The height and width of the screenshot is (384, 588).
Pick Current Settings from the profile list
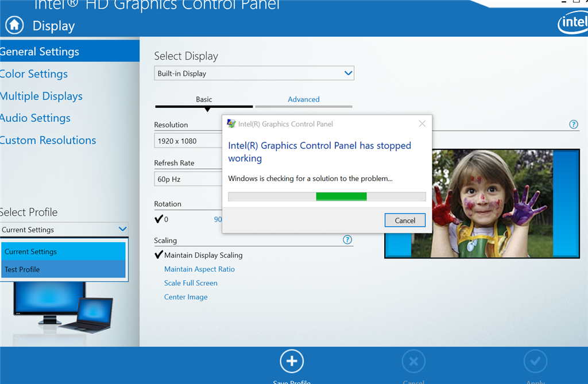(63, 251)
